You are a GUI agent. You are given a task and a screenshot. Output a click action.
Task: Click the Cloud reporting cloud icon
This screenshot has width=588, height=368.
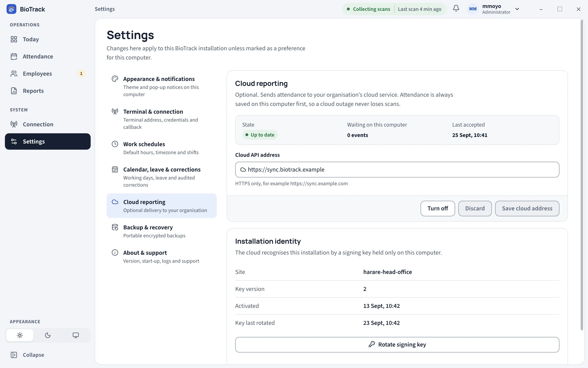coord(115,202)
